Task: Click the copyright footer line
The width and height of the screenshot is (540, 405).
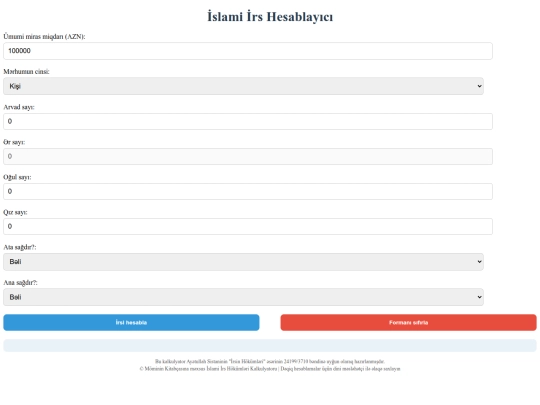Action: click(270, 369)
